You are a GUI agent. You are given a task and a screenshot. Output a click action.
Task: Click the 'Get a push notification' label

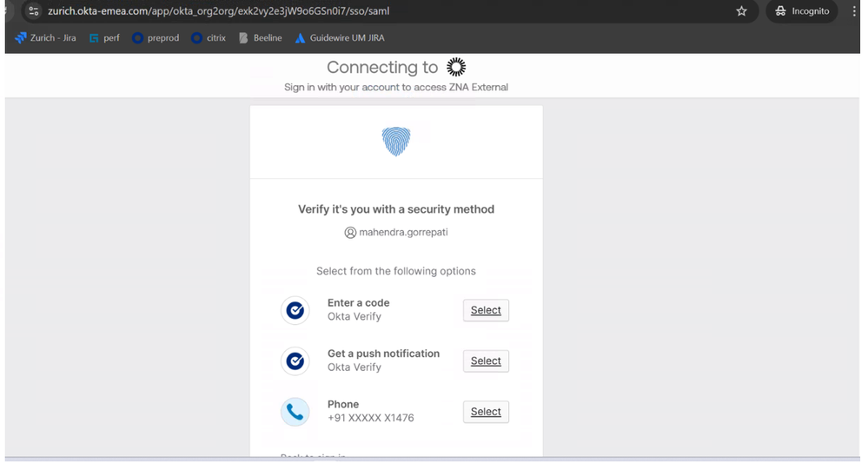tap(384, 354)
